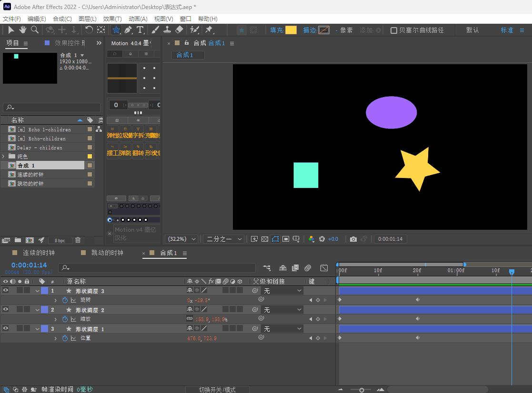Viewport: 532px width, 393px height.
Task: Switch to the 跳动的时钟 timeline tab
Action: point(107,253)
